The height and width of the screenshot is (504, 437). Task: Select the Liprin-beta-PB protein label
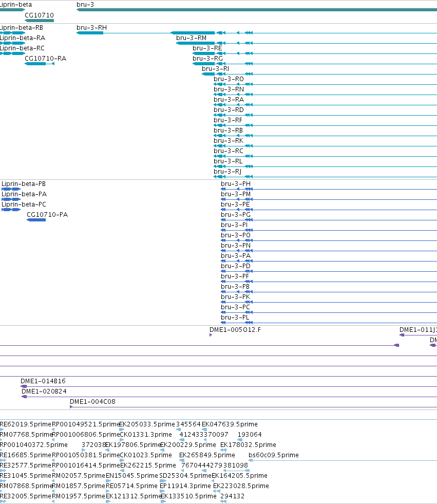tap(24, 184)
